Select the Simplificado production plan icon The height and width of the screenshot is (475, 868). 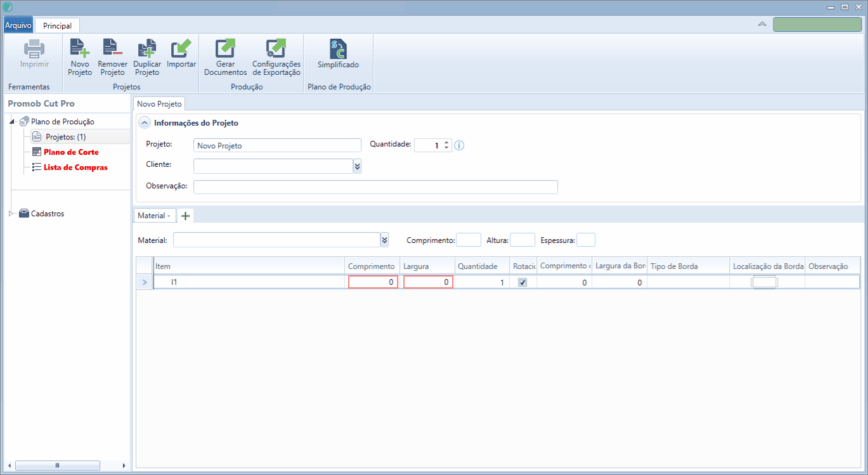tap(338, 49)
